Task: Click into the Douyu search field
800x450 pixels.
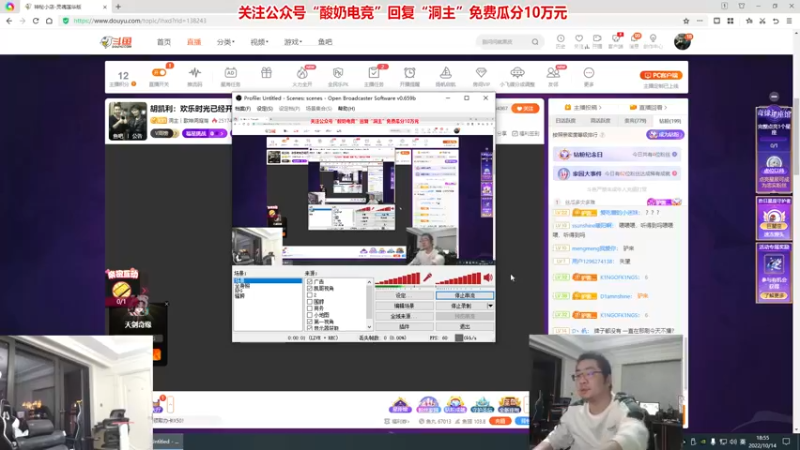Action: pyautogui.click(x=503, y=42)
